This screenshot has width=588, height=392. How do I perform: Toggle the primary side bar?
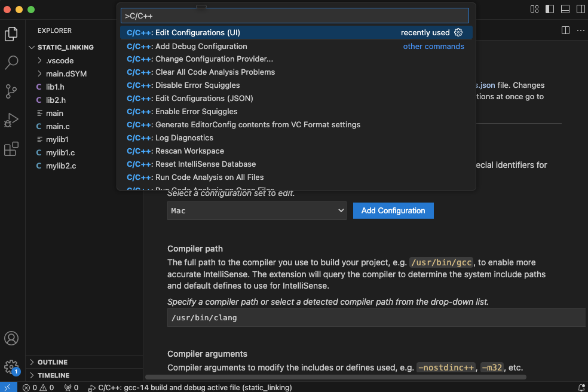coord(550,9)
